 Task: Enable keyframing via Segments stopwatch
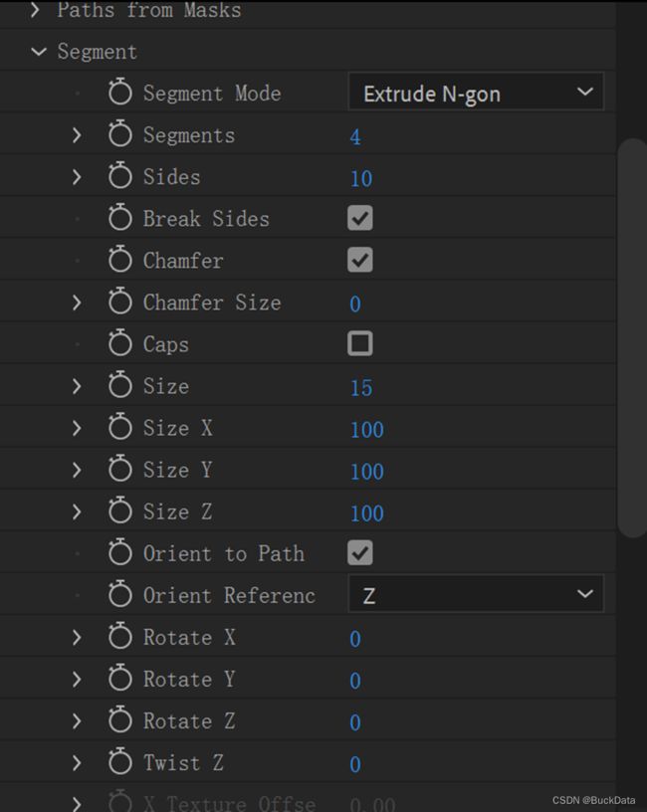click(120, 133)
